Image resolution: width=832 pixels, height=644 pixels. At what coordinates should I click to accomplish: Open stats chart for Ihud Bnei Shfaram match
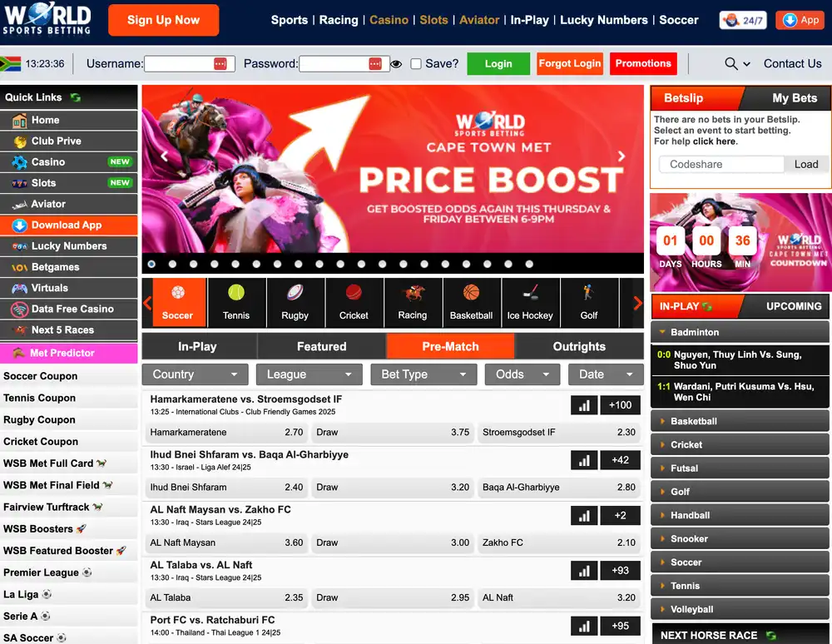(584, 460)
